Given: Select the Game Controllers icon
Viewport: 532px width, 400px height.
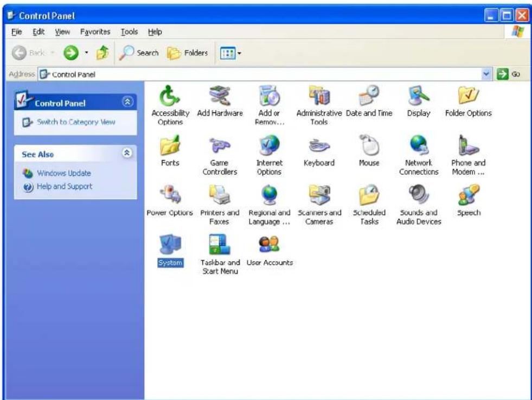Looking at the screenshot, I should point(220,145).
